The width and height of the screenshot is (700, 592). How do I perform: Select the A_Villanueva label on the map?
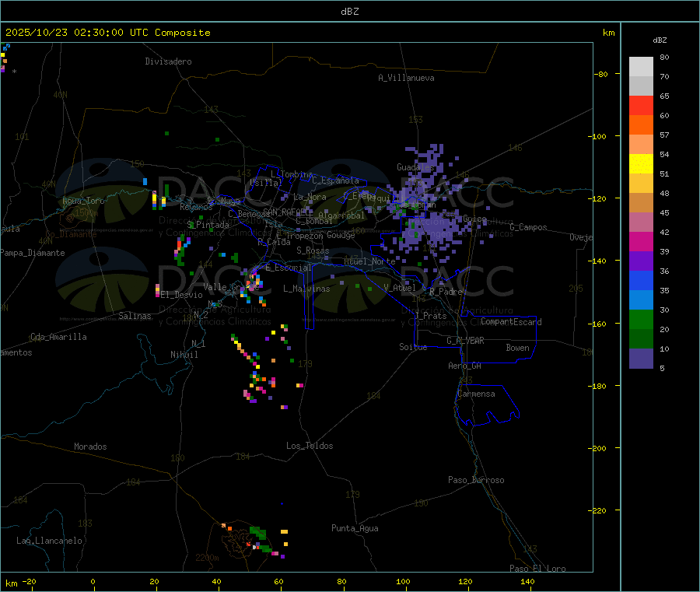click(x=406, y=78)
